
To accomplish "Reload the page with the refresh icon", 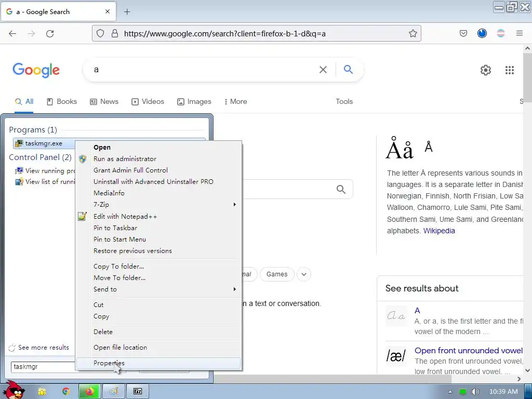I will 50,33.
